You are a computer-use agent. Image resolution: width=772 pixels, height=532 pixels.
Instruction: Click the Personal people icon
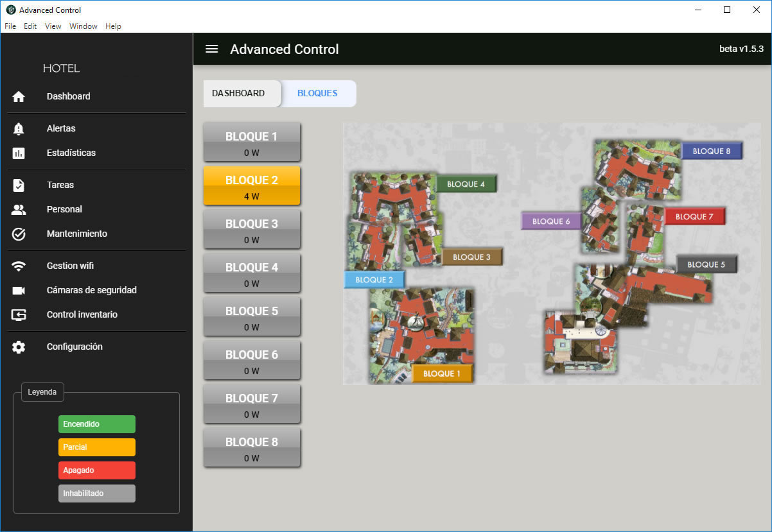click(x=19, y=210)
